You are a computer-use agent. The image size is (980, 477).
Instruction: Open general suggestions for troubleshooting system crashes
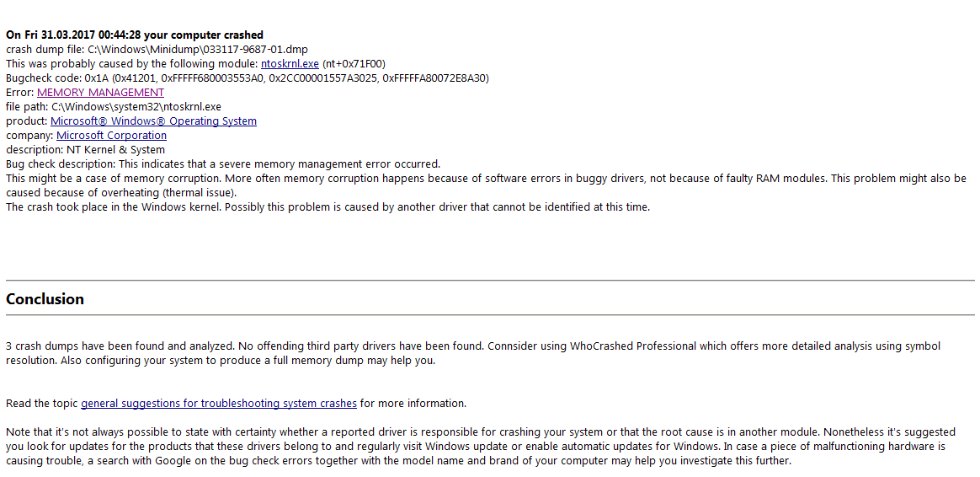[x=218, y=404]
